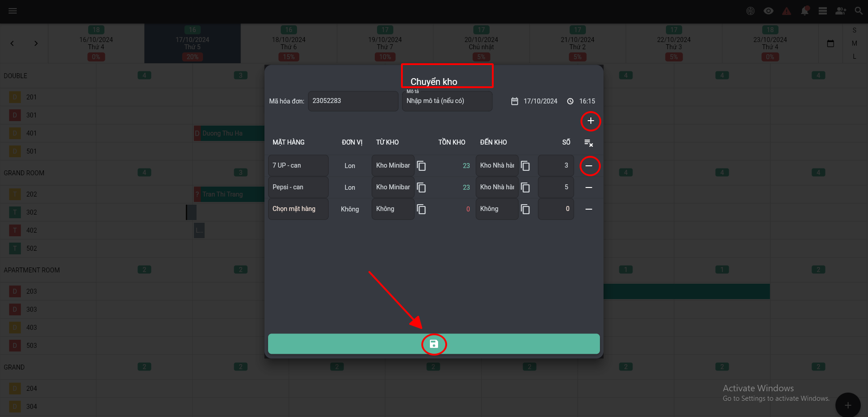Screen dimensions: 868x417
Task: Click the 16:15 time value
Action: coord(587,101)
